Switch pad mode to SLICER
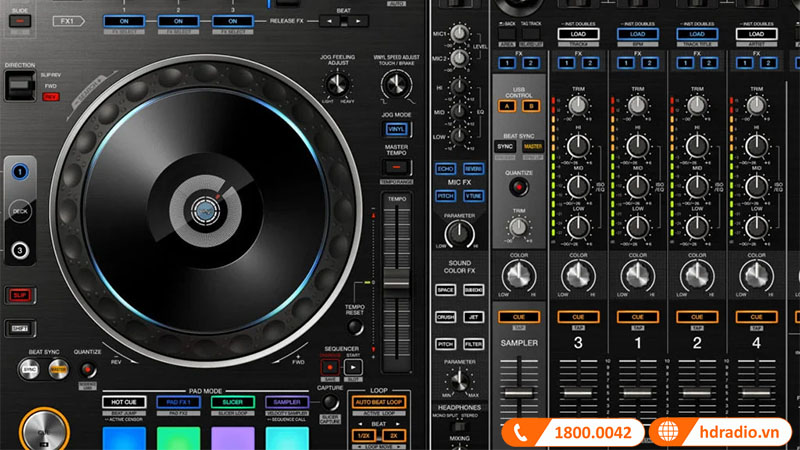 point(232,401)
